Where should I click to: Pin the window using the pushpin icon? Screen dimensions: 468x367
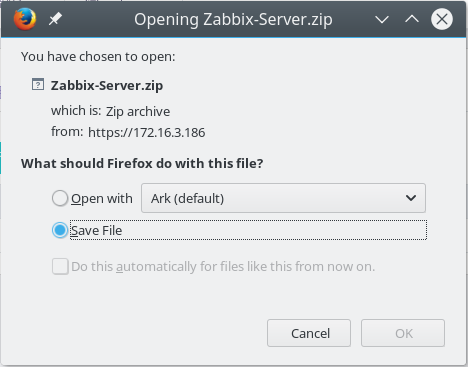55,19
